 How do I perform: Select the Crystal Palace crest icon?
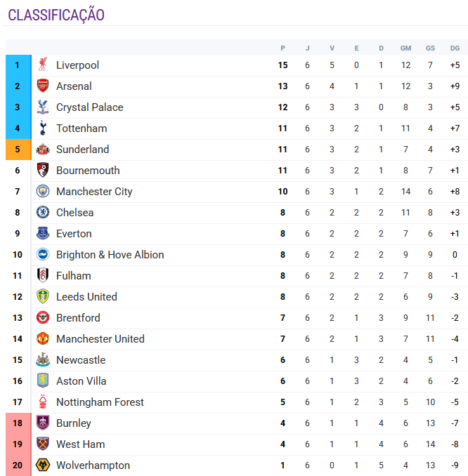43,107
